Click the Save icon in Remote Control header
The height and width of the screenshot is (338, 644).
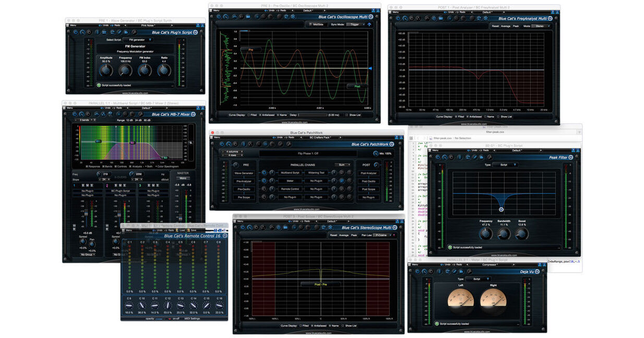[189, 231]
